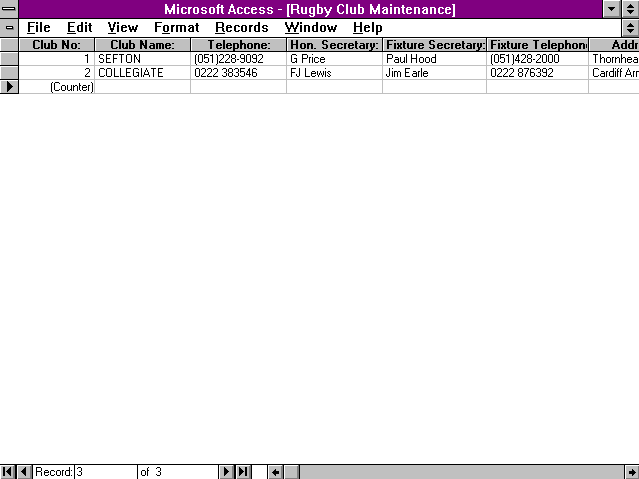Click the empty Club Name cell in new row
This screenshot has width=639, height=479.
[142, 87]
